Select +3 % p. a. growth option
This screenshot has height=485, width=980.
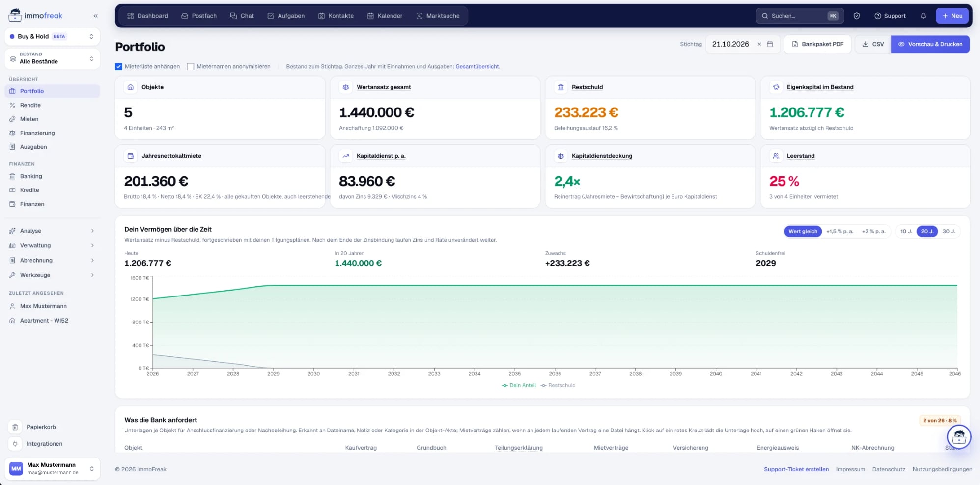tap(873, 231)
